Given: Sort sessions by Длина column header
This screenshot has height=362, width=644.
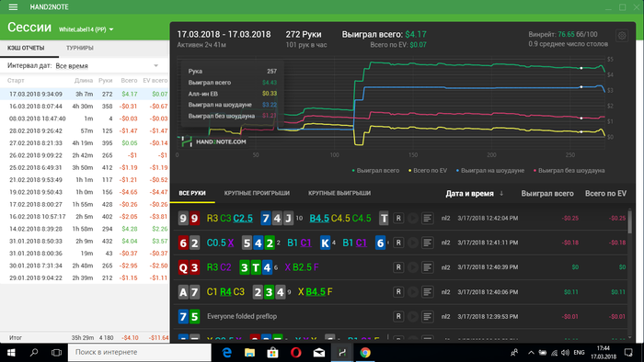Looking at the screenshot, I should pyautogui.click(x=84, y=80).
